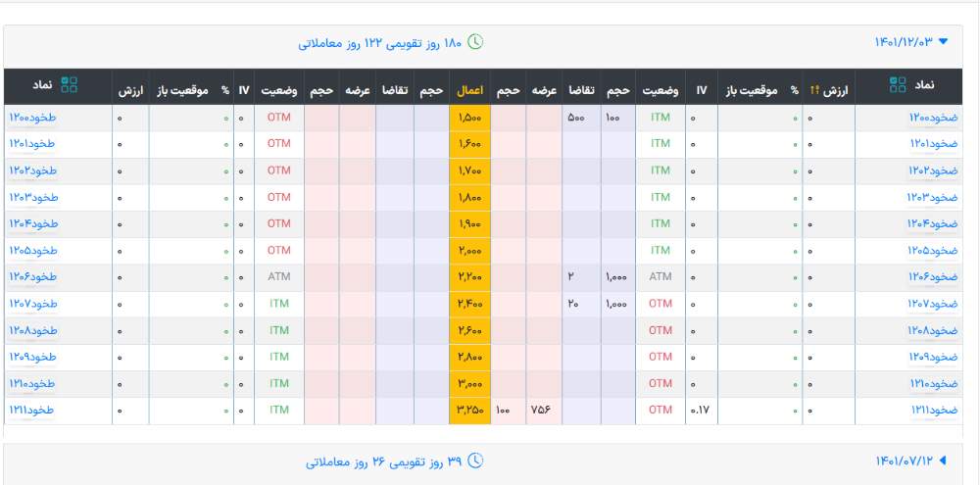Open call symbol ضخود۱۲۰۱
This screenshot has height=485, width=980.
pyautogui.click(x=933, y=144)
